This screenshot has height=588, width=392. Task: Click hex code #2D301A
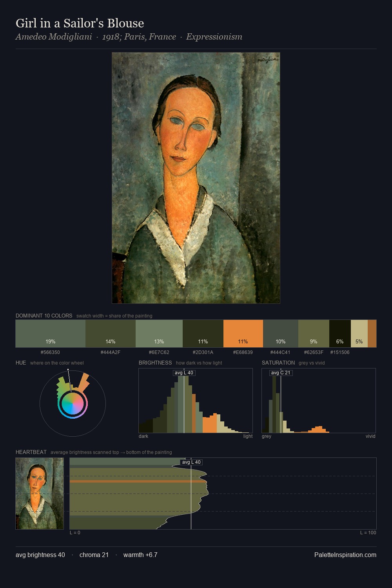point(203,352)
